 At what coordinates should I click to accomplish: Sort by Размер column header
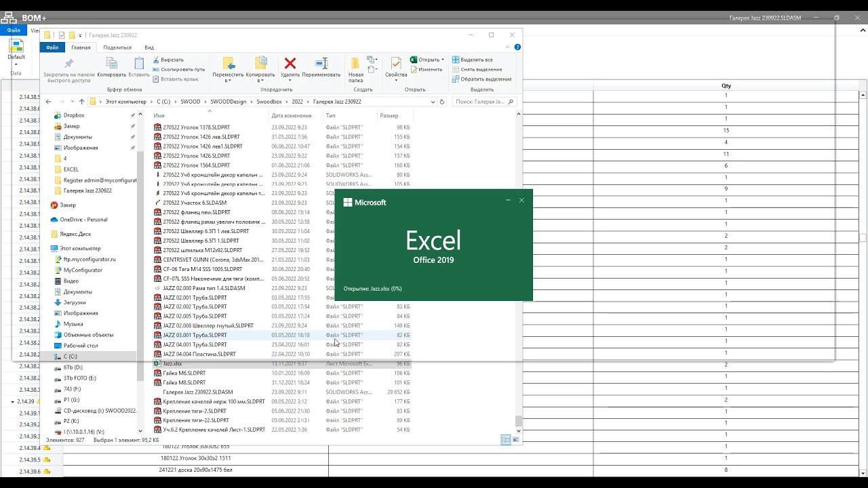395,115
